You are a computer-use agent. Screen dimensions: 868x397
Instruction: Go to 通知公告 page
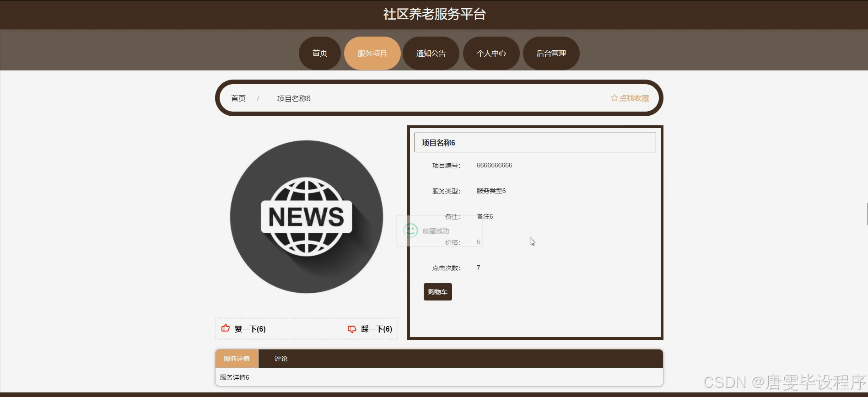tap(431, 53)
